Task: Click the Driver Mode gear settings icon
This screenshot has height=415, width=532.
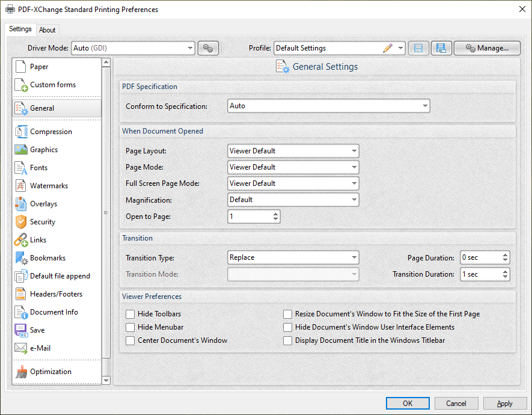Action: [208, 48]
